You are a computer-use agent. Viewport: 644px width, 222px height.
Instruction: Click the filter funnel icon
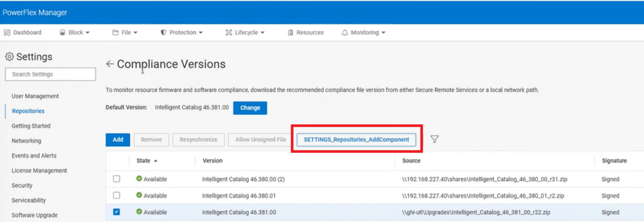click(x=435, y=139)
